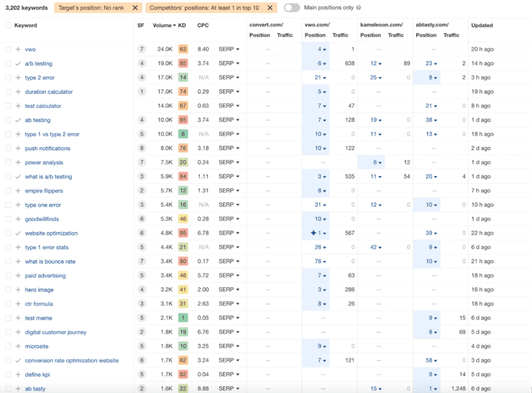Click the checkmark icon for "website optimization"
Screen dimensions: 532x393
pos(18,233)
